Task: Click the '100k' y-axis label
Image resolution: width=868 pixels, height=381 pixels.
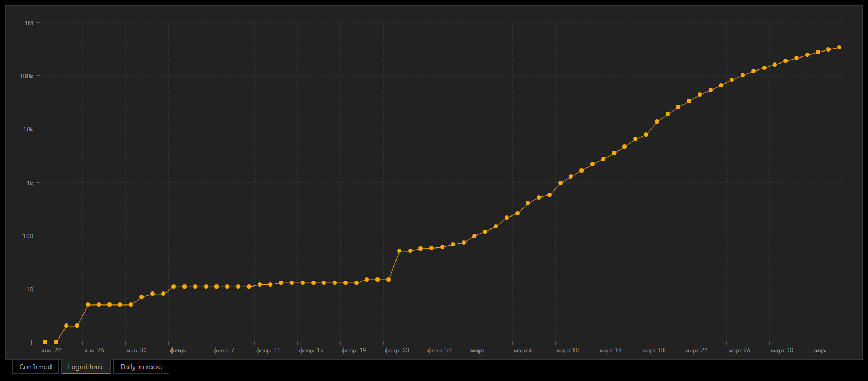Action: click(x=27, y=76)
